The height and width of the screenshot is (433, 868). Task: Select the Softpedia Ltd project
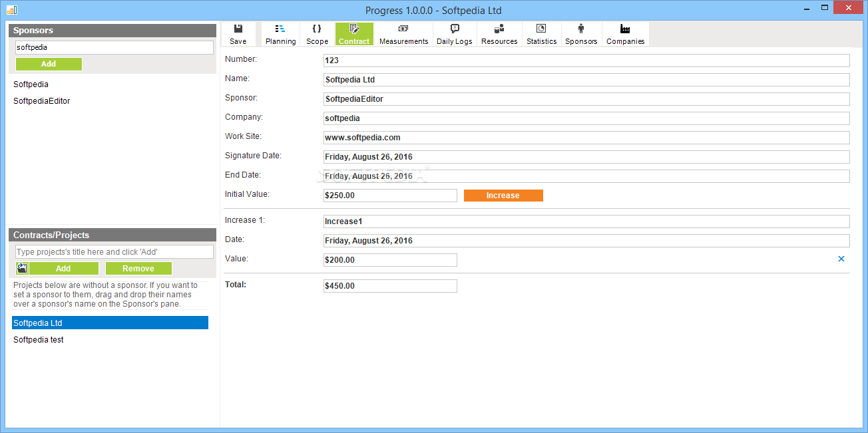tap(110, 323)
